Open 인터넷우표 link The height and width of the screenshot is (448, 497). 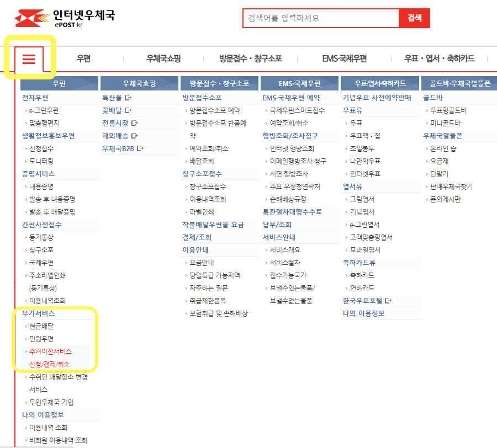click(x=365, y=174)
